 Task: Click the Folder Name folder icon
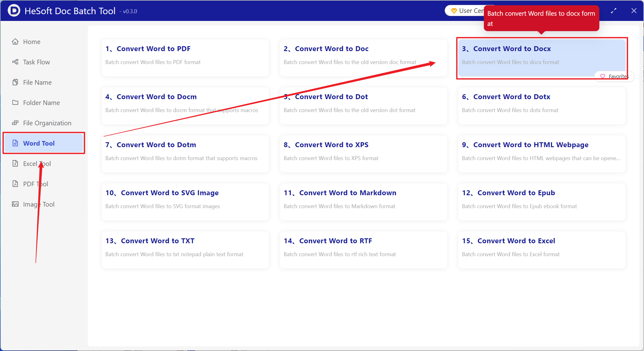15,103
